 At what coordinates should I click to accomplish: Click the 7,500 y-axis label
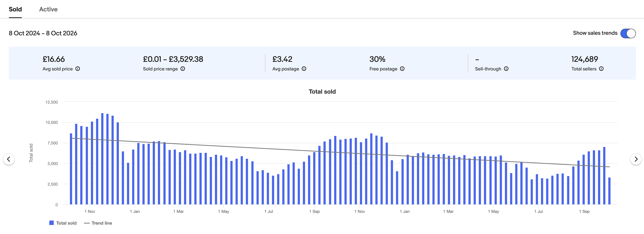[52, 143]
